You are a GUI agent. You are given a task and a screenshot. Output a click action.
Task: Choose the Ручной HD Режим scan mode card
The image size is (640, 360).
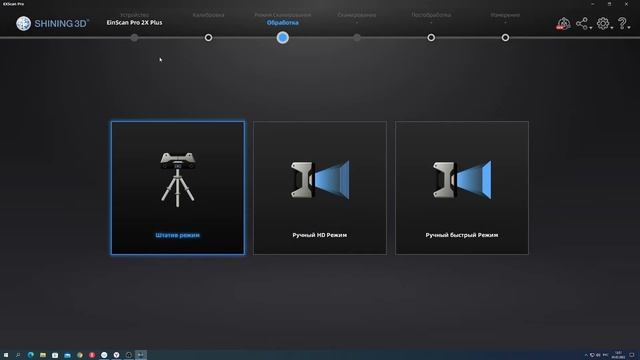click(320, 188)
